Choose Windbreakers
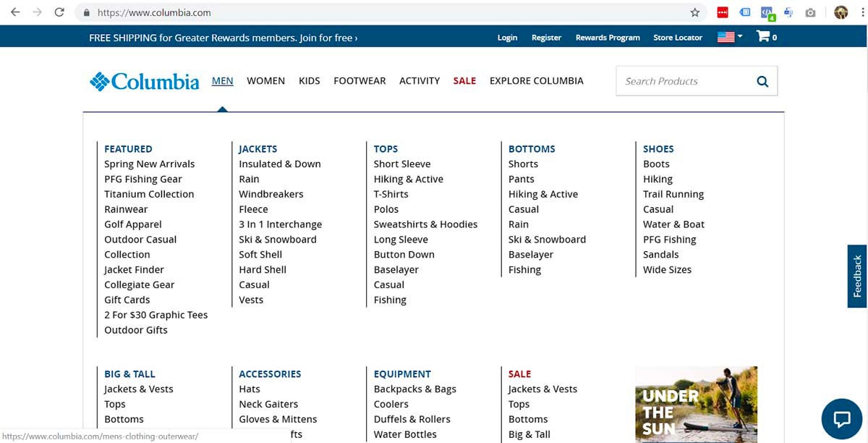 click(271, 194)
